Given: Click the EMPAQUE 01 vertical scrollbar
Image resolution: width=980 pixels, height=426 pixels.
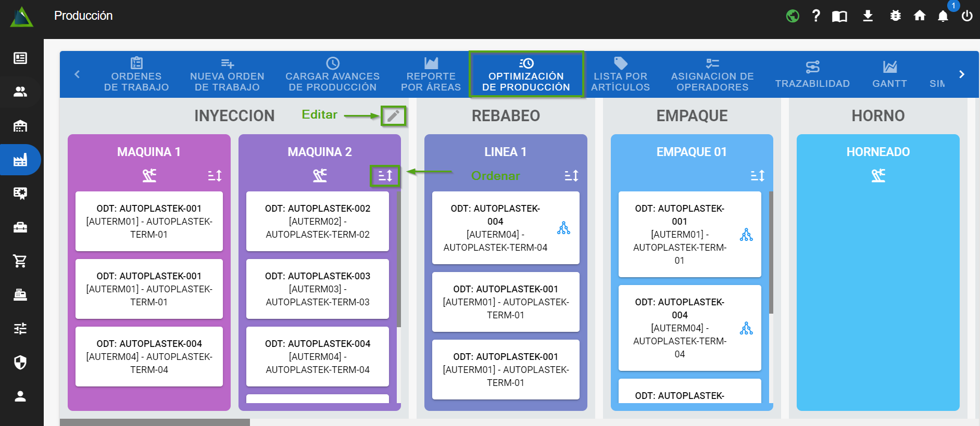Looking at the screenshot, I should (771, 253).
